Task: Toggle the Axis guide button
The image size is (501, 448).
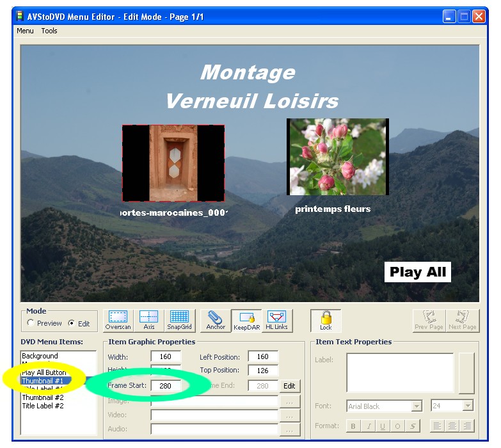Action: point(148,320)
